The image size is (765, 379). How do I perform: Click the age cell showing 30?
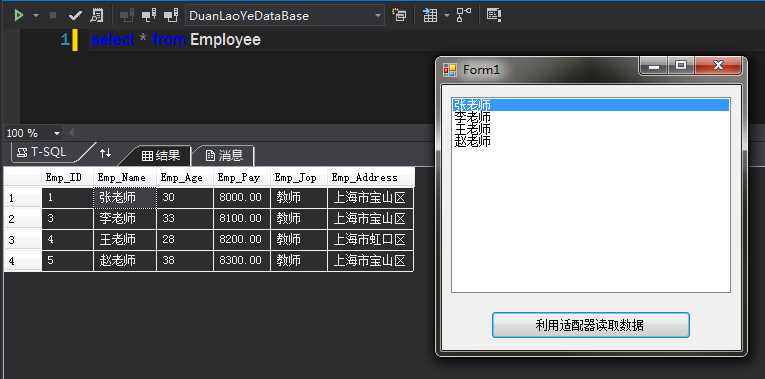click(185, 198)
